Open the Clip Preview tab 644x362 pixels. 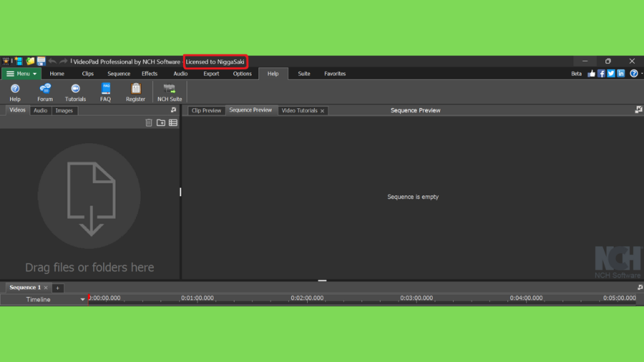(206, 111)
